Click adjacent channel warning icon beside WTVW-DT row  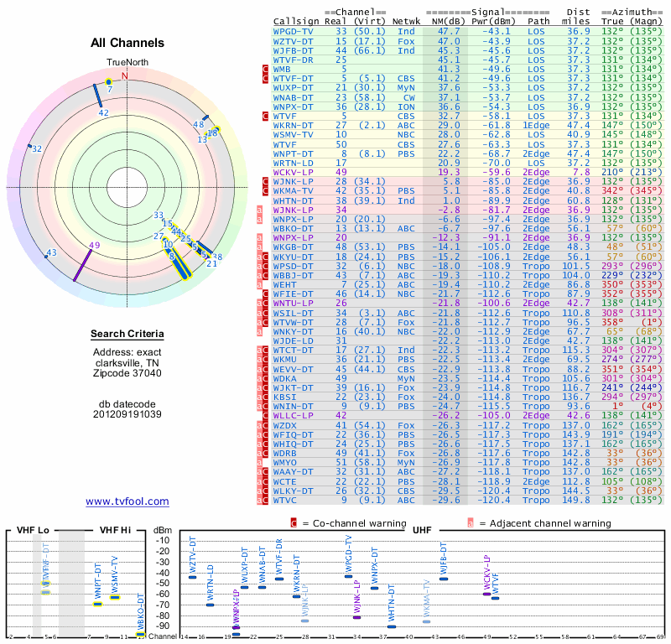tap(260, 322)
